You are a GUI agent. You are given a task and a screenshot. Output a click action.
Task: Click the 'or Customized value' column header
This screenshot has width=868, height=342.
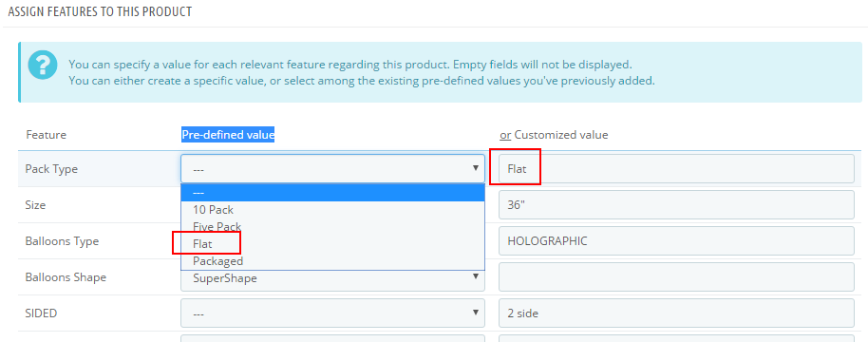[554, 135]
